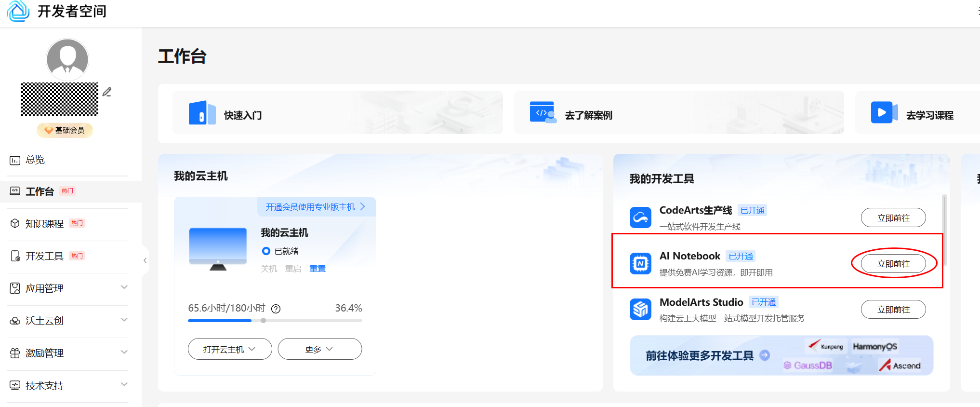This screenshot has height=407, width=980.
Task: Expand the 应用管理 chevron
Action: 124,287
